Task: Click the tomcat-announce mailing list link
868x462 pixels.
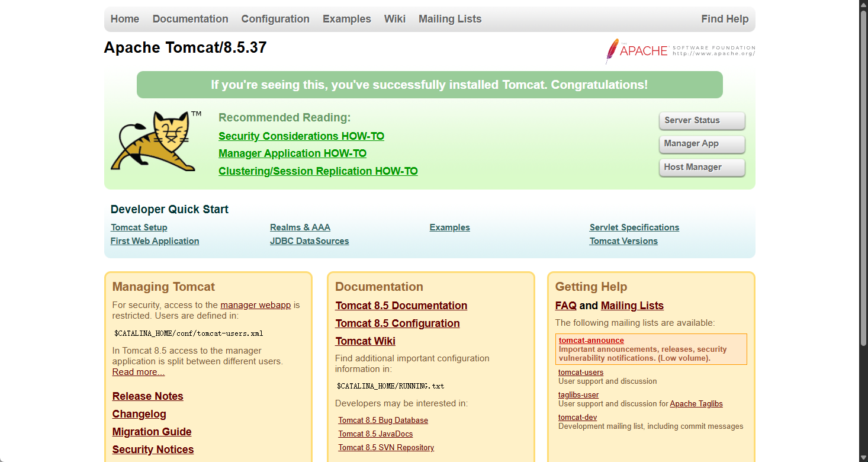Action: click(591, 341)
